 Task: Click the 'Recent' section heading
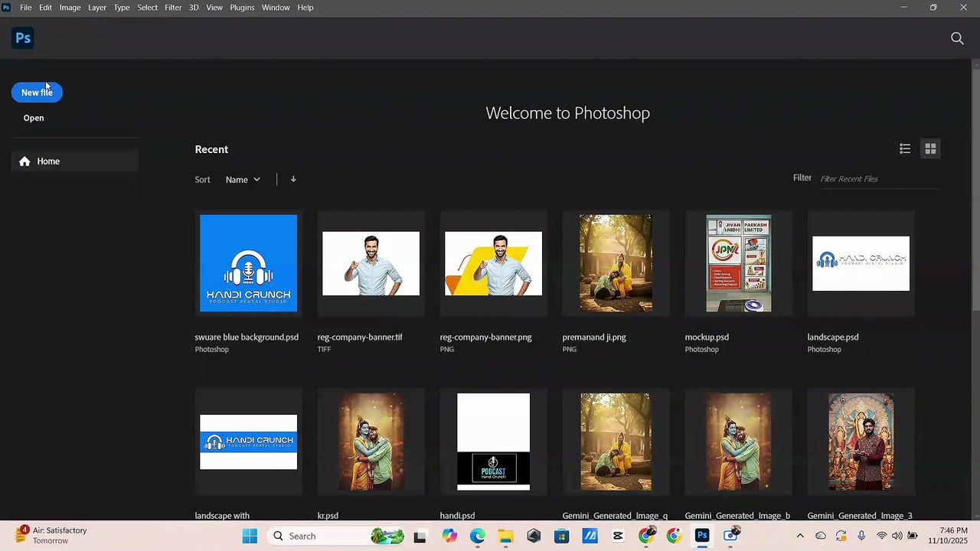pos(211,149)
